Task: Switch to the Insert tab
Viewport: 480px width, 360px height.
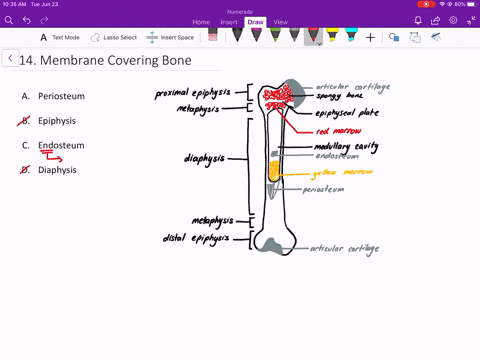Action: pos(229,22)
